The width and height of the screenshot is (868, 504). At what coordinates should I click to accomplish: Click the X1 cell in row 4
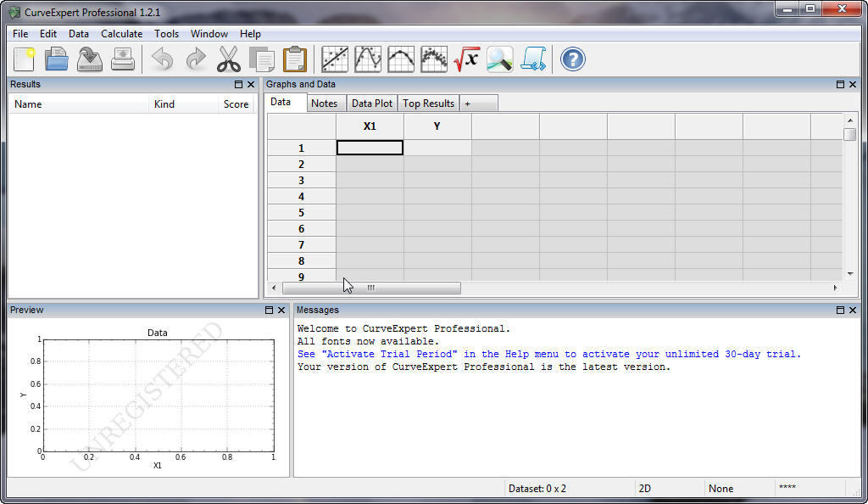tap(370, 197)
